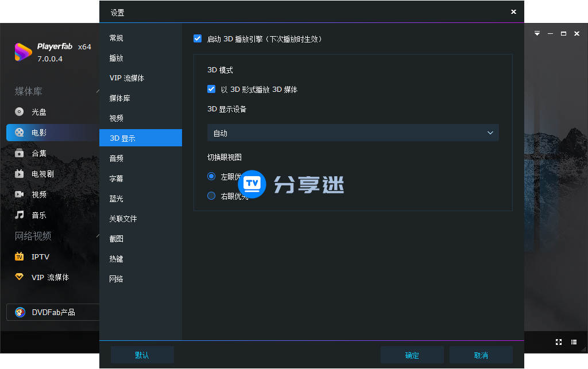Select the 左眼优先 radio button
Screen dimensions: 588x369
(x=211, y=176)
